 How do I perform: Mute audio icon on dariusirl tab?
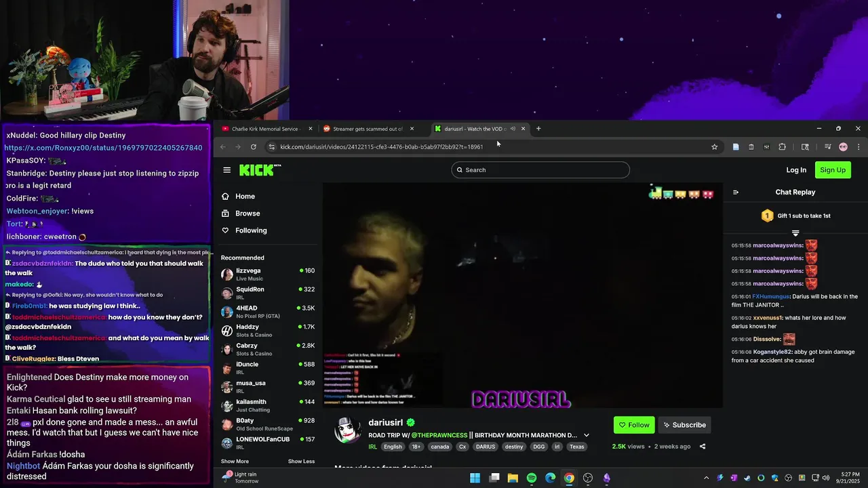(513, 129)
